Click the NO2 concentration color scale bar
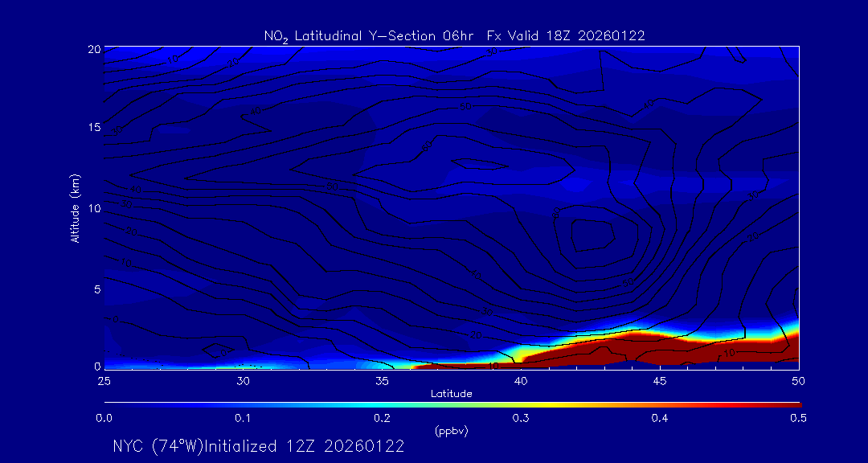Viewport: 868px width, 463px height. (452, 405)
